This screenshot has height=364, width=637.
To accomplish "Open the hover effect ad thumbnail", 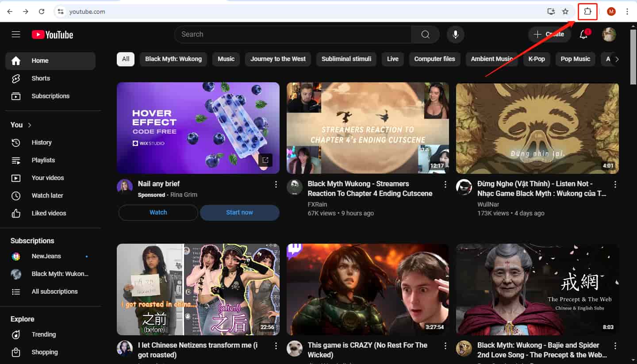I will click(x=198, y=128).
